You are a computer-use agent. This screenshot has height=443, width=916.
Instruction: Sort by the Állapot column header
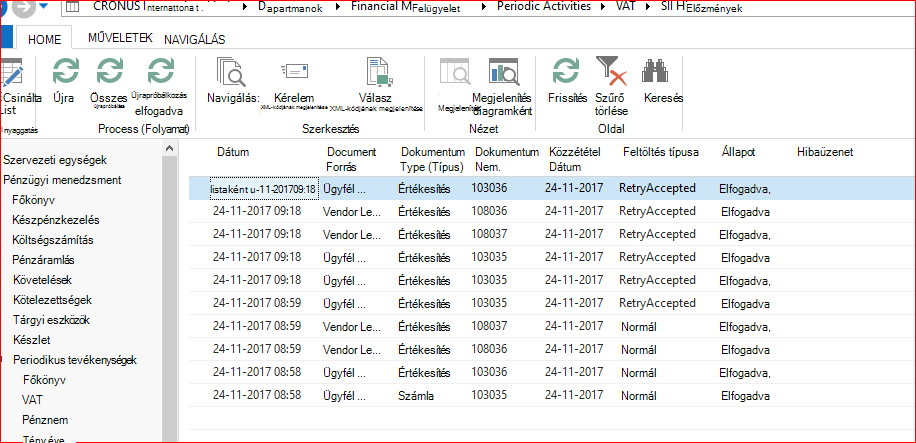[x=738, y=152]
